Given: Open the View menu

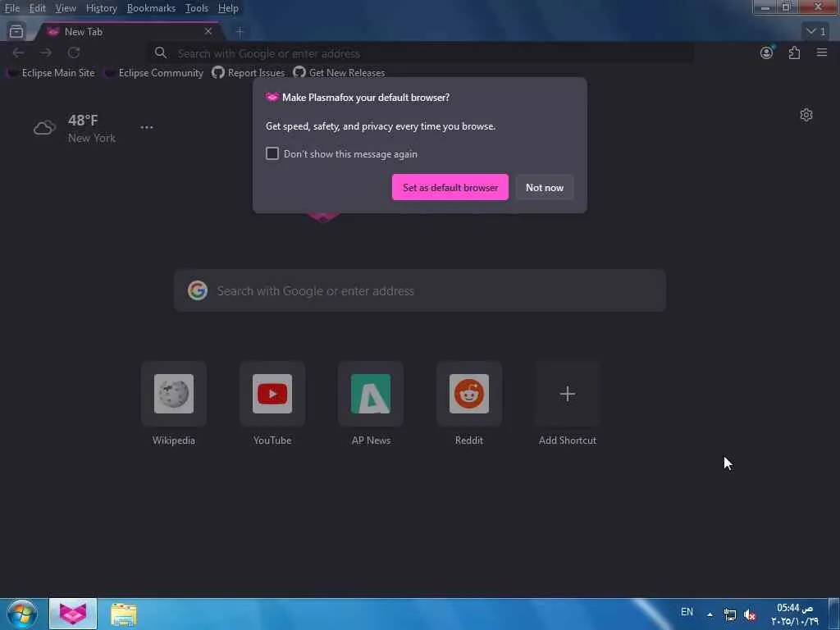Looking at the screenshot, I should click(x=66, y=8).
